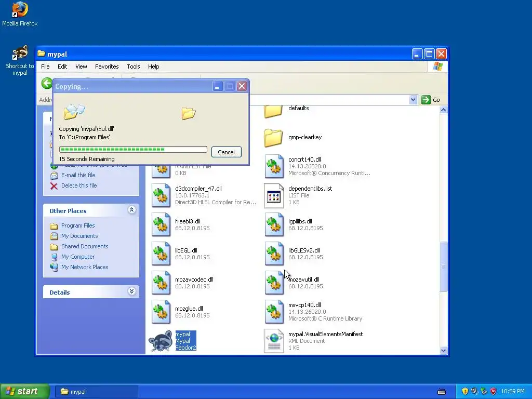This screenshot has height=399, width=532.
Task: Click the copying progress bar
Action: (x=133, y=149)
